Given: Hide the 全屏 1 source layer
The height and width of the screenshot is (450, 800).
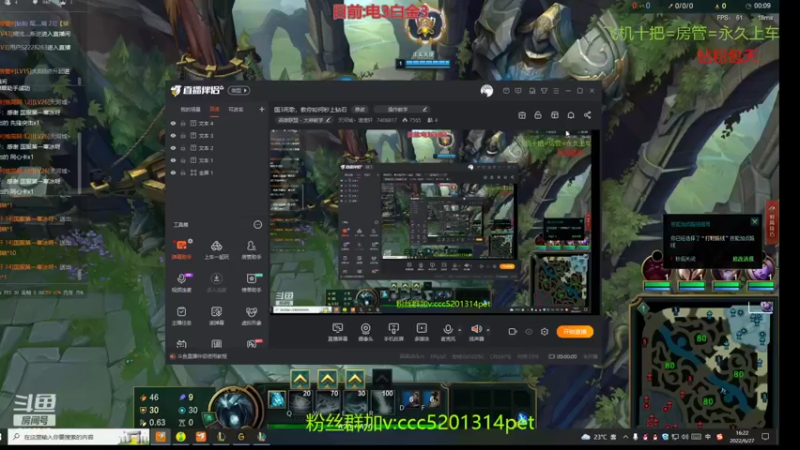Looking at the screenshot, I should click(173, 173).
